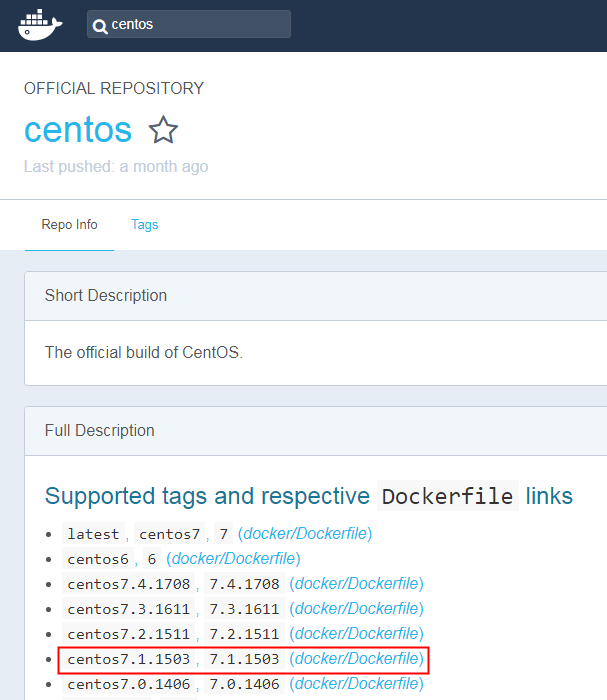Select the lone '6' tag text
This screenshot has height=700, width=607.
coord(152,559)
